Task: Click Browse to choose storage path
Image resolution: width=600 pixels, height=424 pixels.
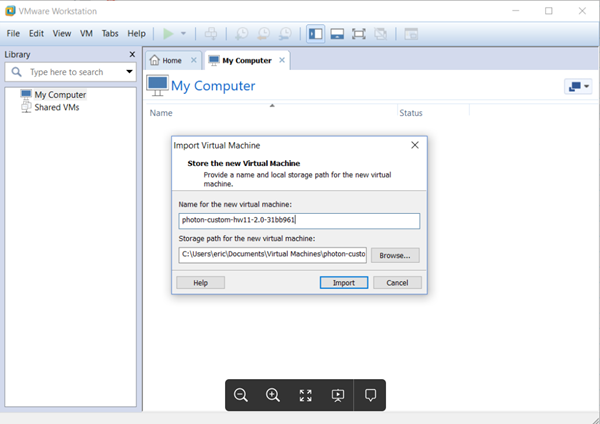Action: pyautogui.click(x=395, y=255)
